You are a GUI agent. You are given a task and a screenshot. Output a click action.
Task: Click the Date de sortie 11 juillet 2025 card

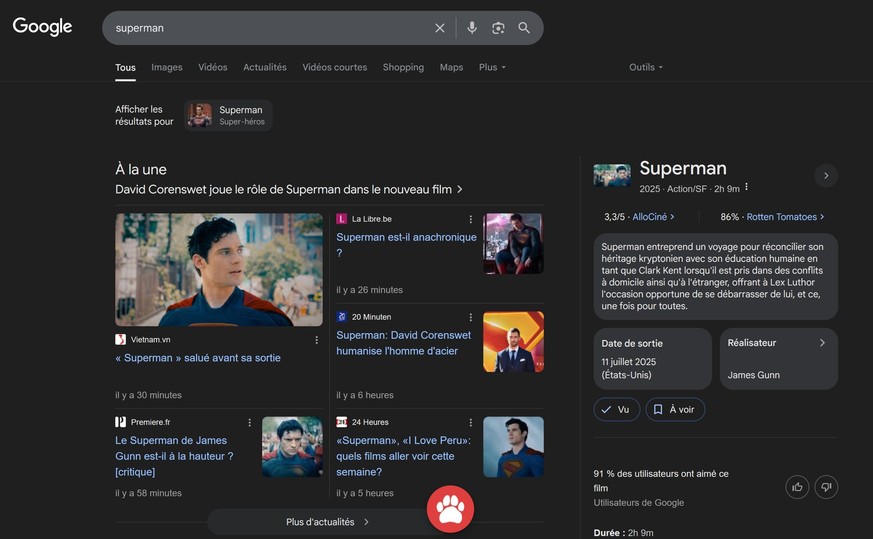click(653, 359)
